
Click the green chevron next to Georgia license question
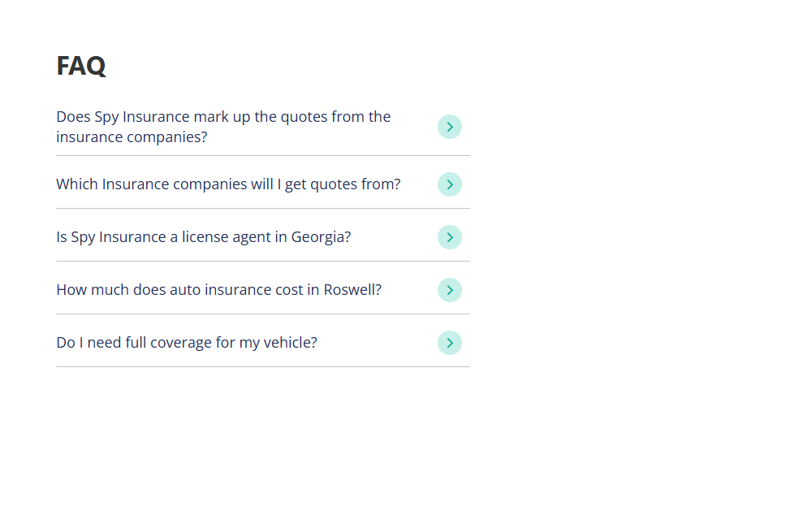coord(450,237)
